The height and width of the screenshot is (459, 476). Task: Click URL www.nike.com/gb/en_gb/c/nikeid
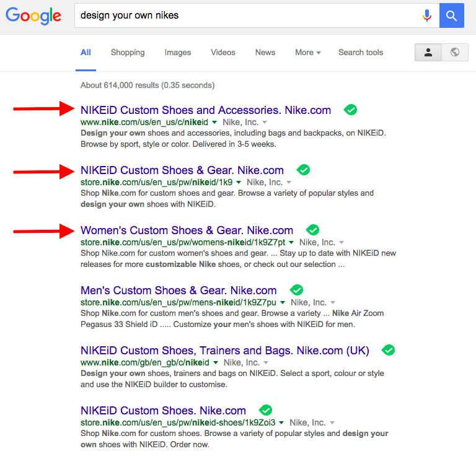coord(145,362)
